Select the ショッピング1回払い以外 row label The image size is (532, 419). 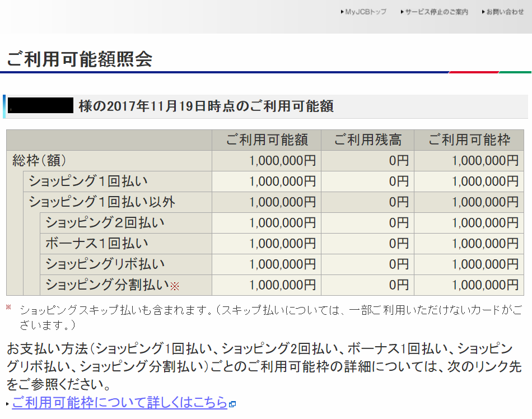[x=102, y=202]
